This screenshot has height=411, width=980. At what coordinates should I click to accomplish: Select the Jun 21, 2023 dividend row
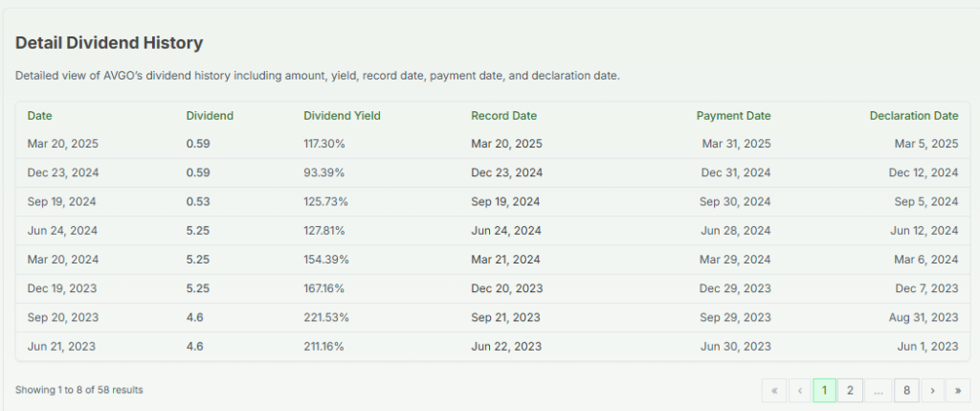click(x=61, y=347)
